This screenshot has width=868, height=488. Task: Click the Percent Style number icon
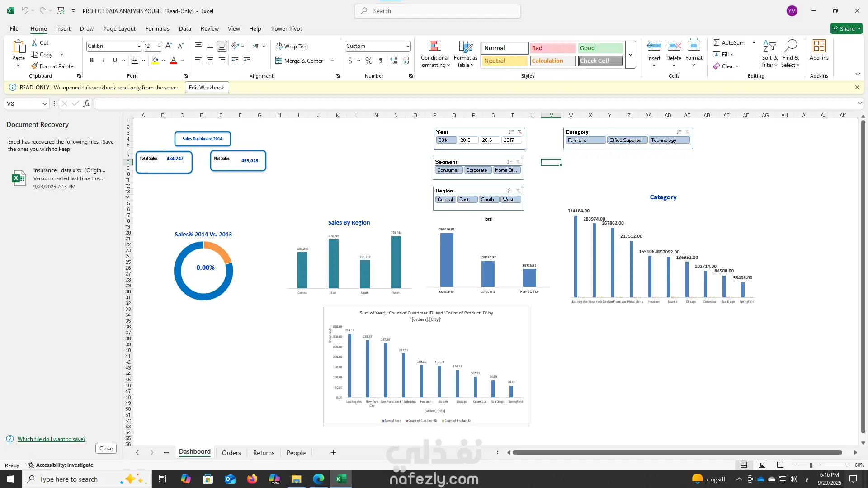(369, 61)
